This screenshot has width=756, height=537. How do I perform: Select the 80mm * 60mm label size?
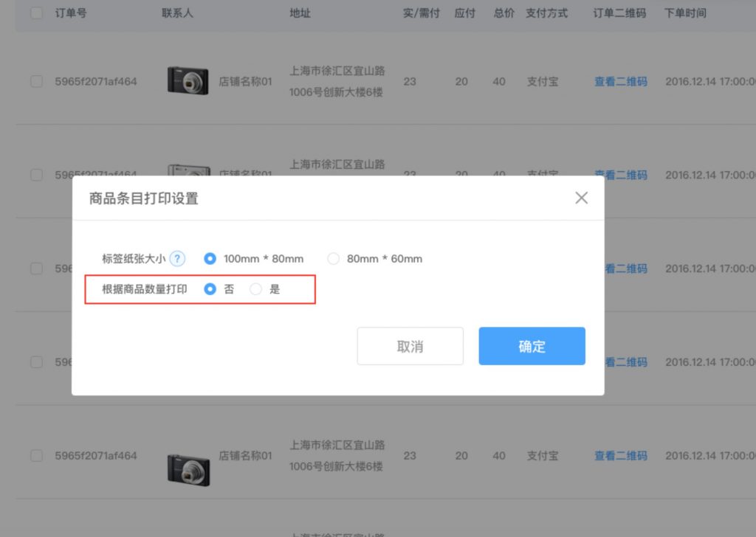[x=333, y=259]
